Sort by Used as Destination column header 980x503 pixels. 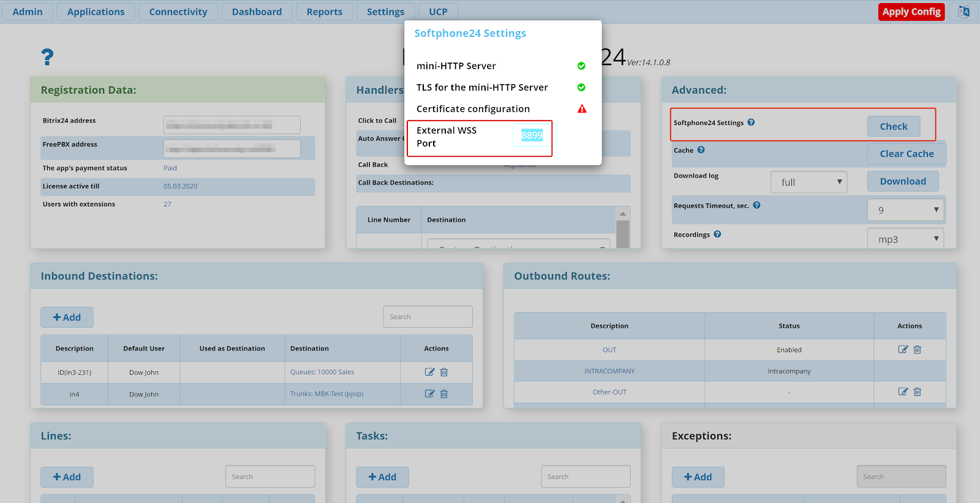(232, 349)
